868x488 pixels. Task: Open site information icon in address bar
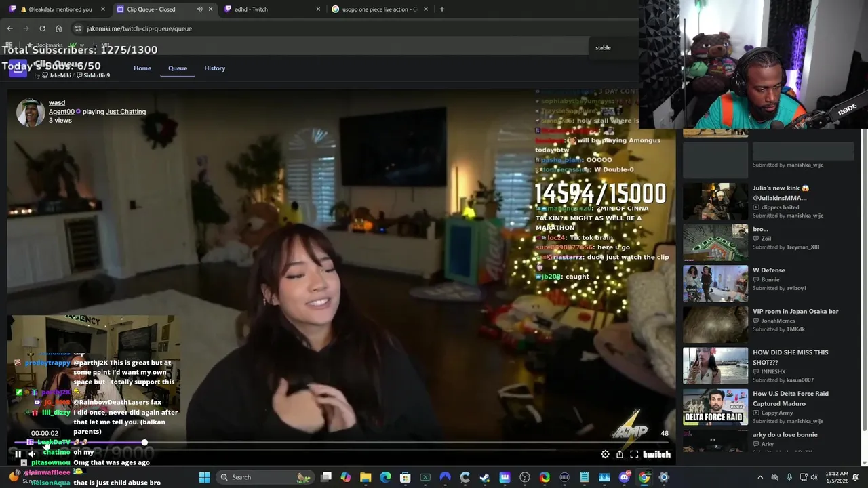pyautogui.click(x=78, y=28)
